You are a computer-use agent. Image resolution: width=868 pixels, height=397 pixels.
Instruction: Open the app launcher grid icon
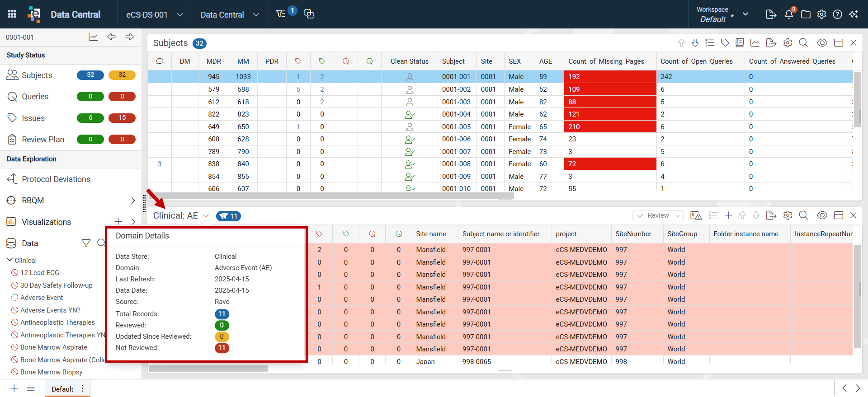[12, 14]
